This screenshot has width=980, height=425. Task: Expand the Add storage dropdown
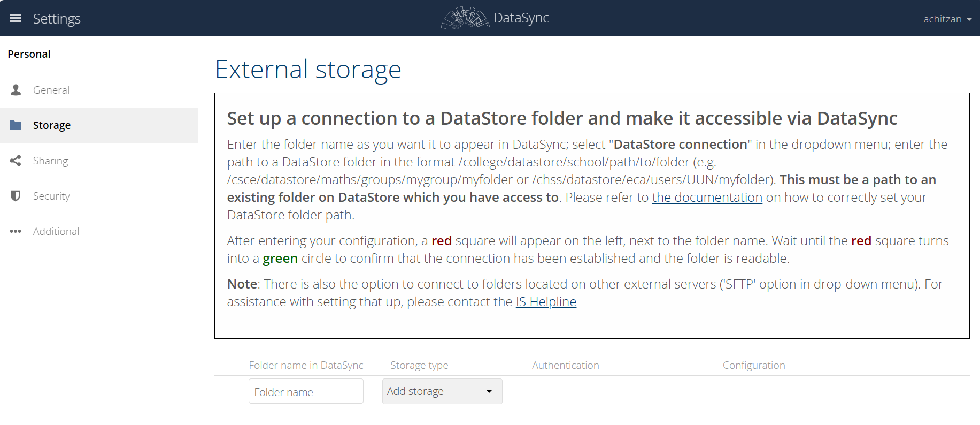click(442, 391)
